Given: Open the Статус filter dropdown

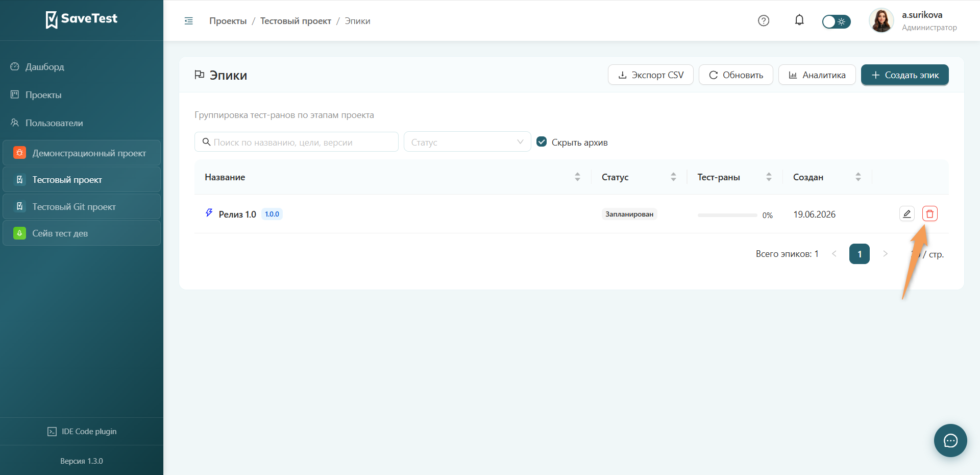Looking at the screenshot, I should (468, 142).
